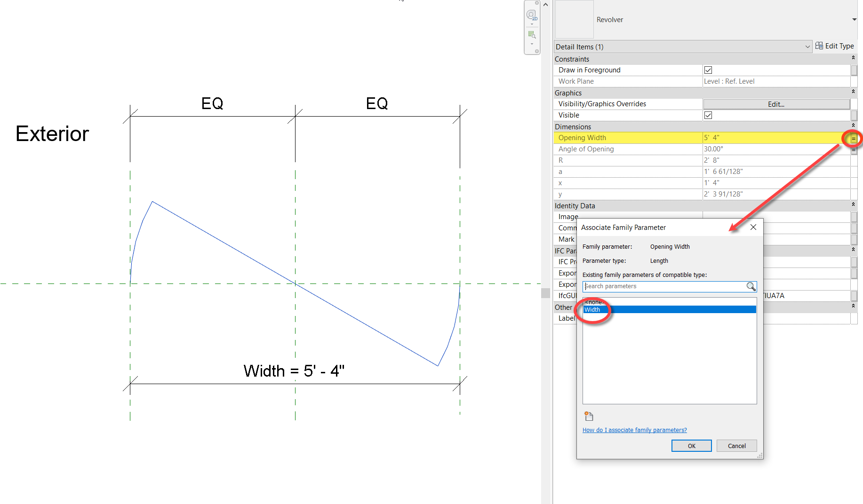863x504 pixels.
Task: Open the Revolver type selector dropdown
Action: click(854, 19)
